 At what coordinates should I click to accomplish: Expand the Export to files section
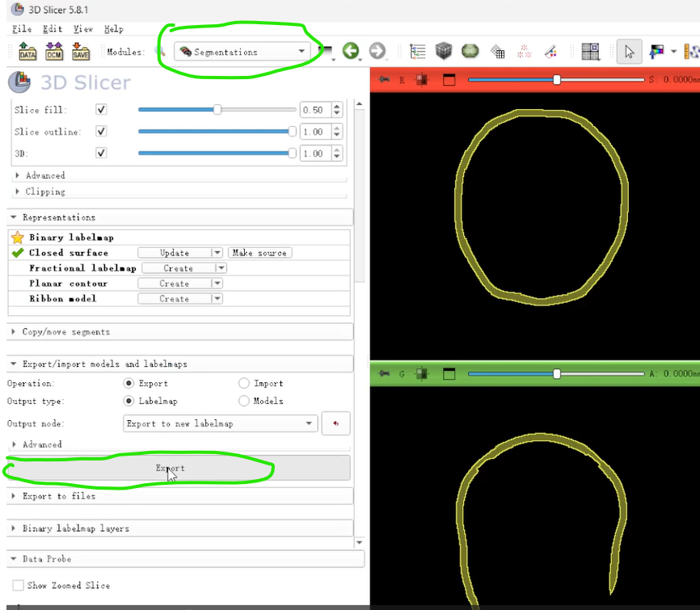180,496
